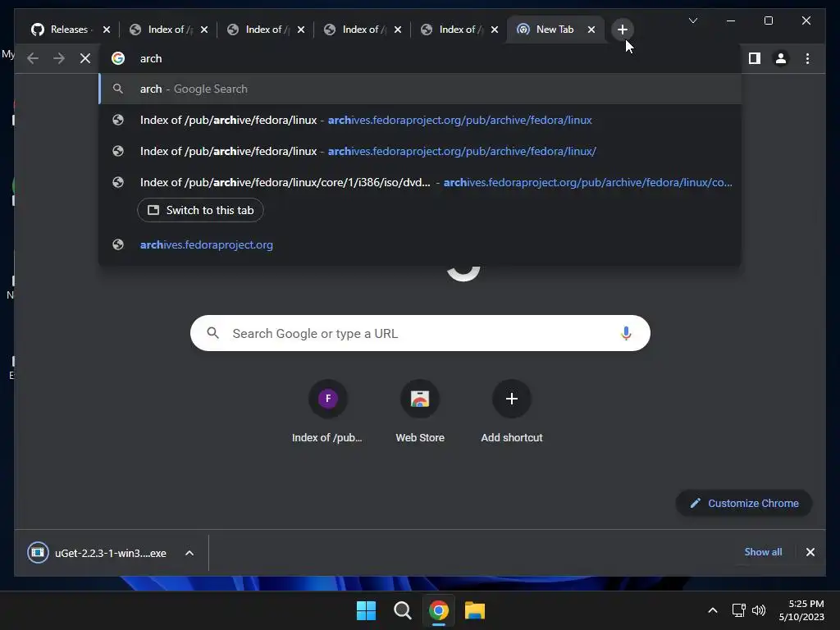Image resolution: width=840 pixels, height=630 pixels.
Task: Click the network icon in tray
Action: point(739,610)
